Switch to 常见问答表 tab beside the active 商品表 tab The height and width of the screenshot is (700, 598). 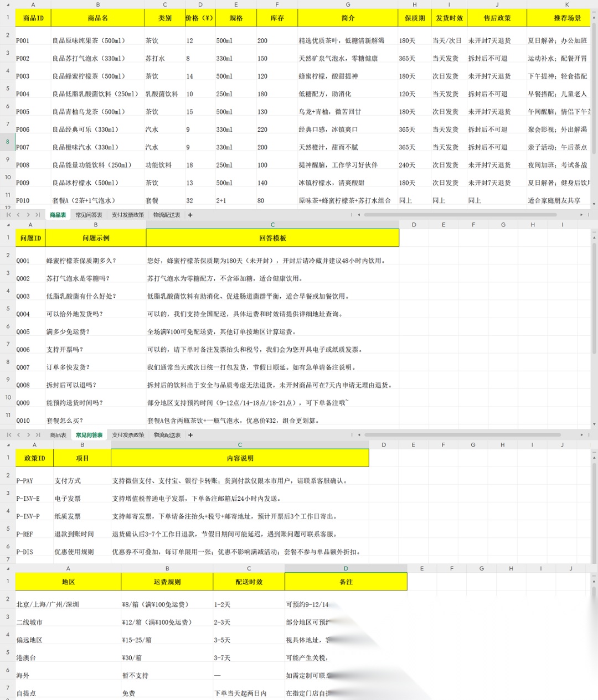[89, 215]
